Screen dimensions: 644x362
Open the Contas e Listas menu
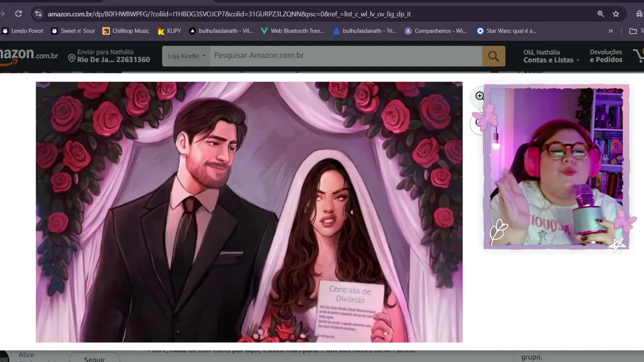click(551, 56)
